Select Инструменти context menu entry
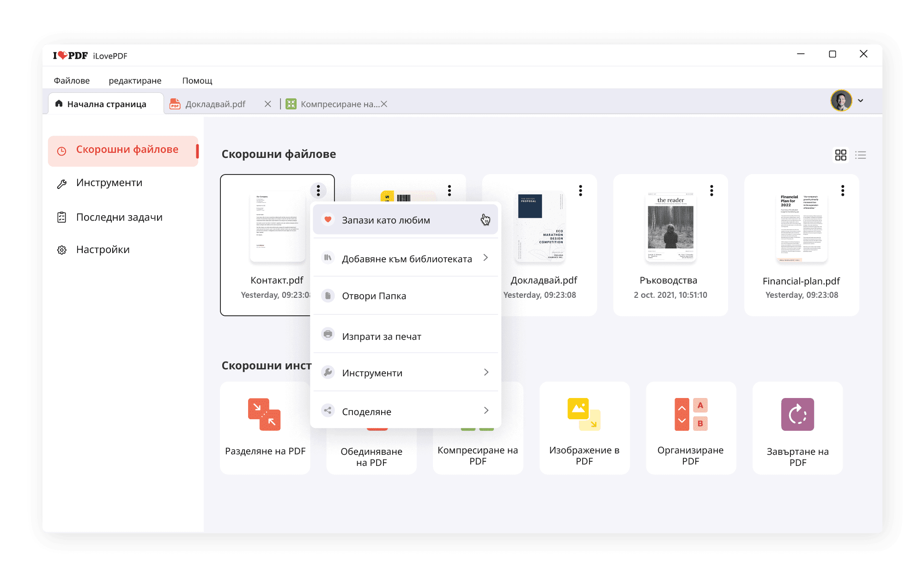Screen dimensions: 924x579 pyautogui.click(x=405, y=373)
